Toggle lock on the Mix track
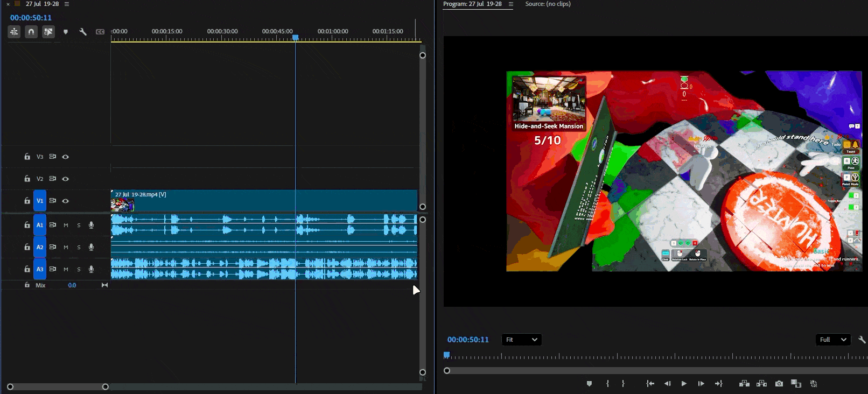868x394 pixels. pos(27,285)
